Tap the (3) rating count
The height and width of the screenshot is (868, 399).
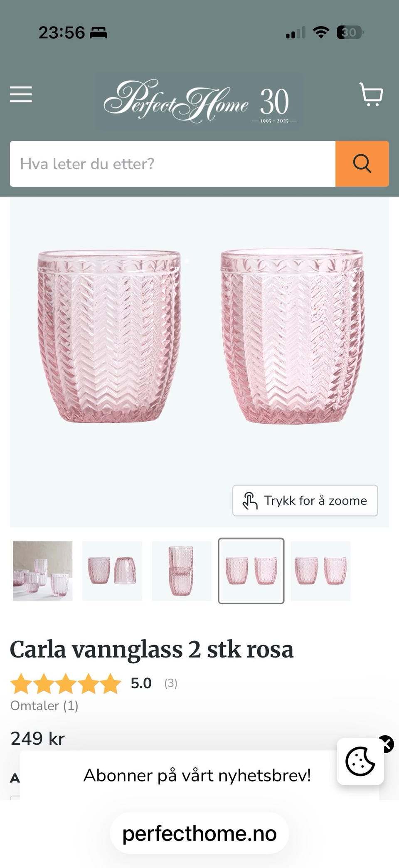click(x=171, y=683)
